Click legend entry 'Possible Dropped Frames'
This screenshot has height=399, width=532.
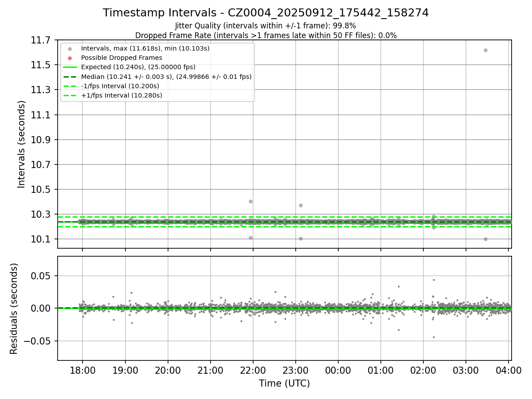tap(121, 58)
